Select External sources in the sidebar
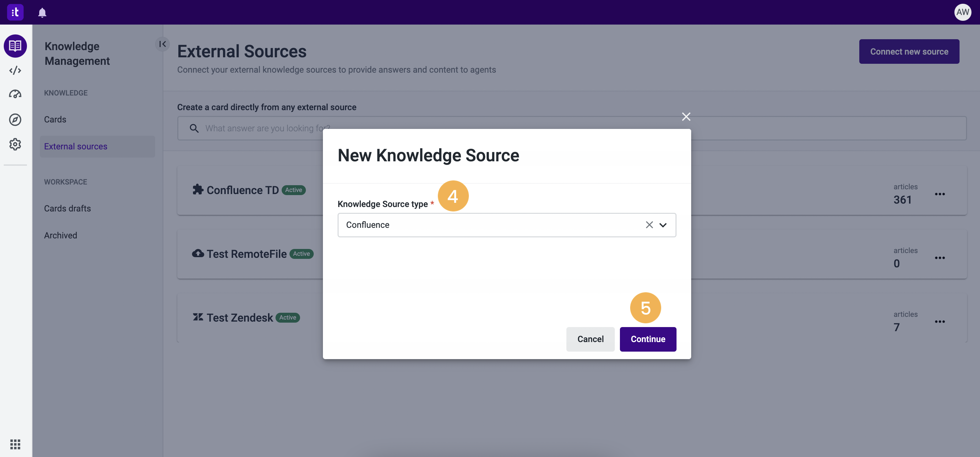 [75, 146]
